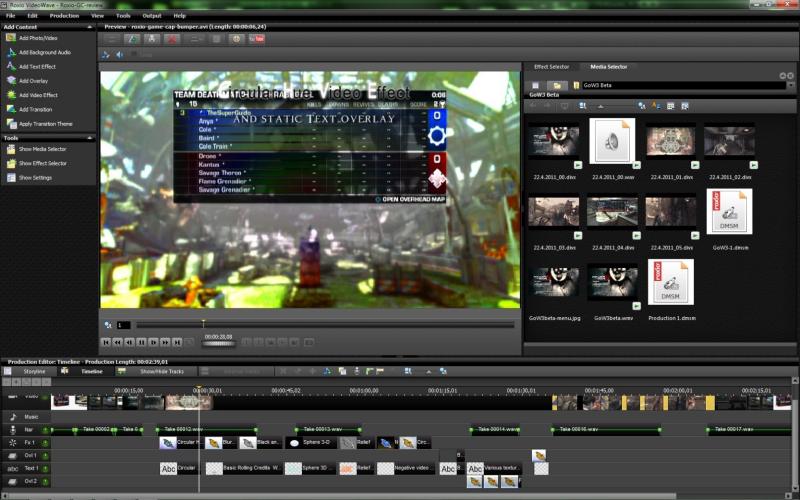
Task: Toggle the Ovl 1 track enable button
Action: tap(45, 456)
